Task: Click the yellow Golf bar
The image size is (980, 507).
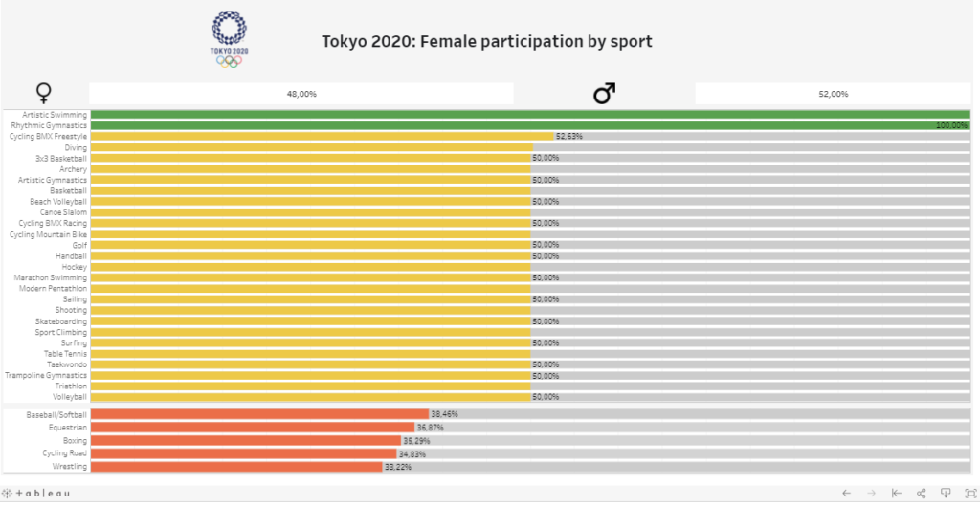Action: 311,245
